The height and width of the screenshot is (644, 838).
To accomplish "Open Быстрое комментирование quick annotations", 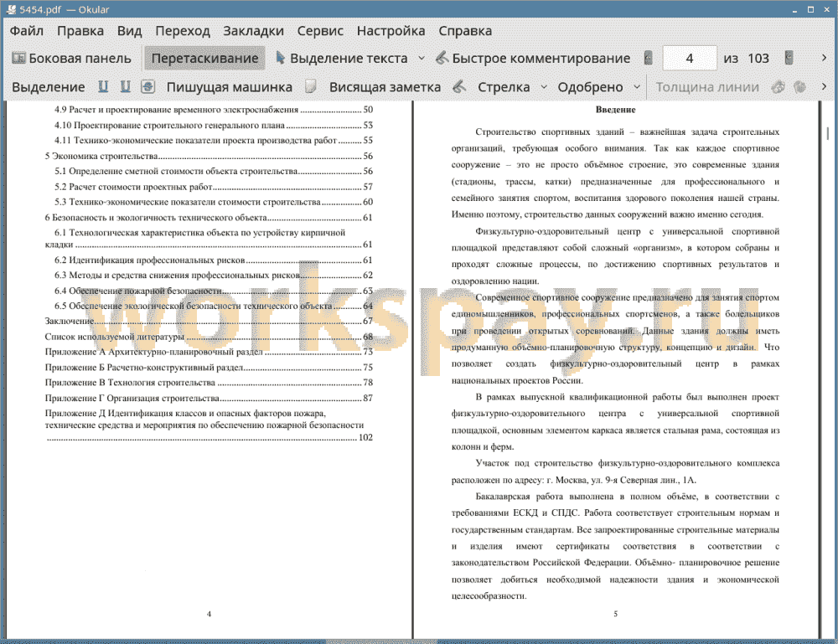I will tap(533, 59).
